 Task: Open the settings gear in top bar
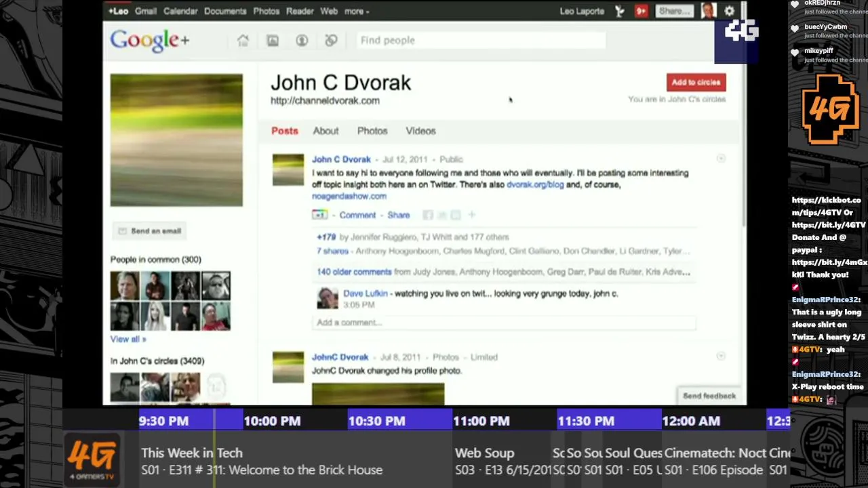point(729,11)
